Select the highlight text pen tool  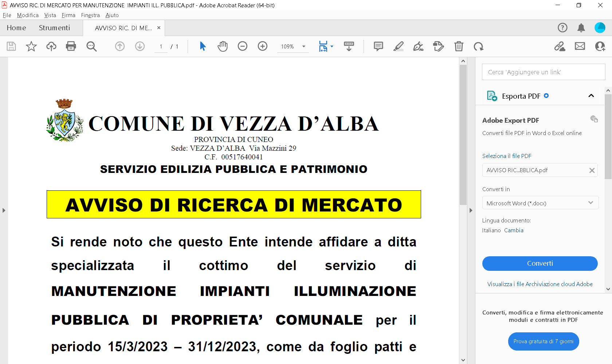pyautogui.click(x=399, y=46)
